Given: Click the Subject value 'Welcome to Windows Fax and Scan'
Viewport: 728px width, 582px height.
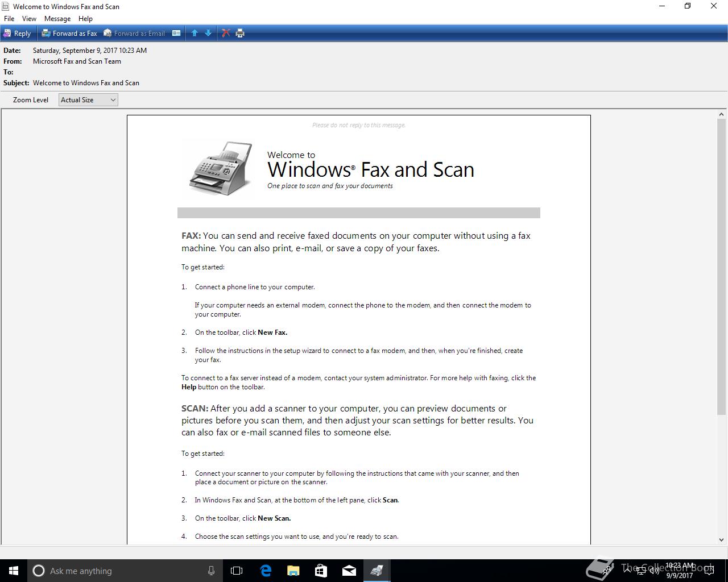Looking at the screenshot, I should tap(86, 83).
